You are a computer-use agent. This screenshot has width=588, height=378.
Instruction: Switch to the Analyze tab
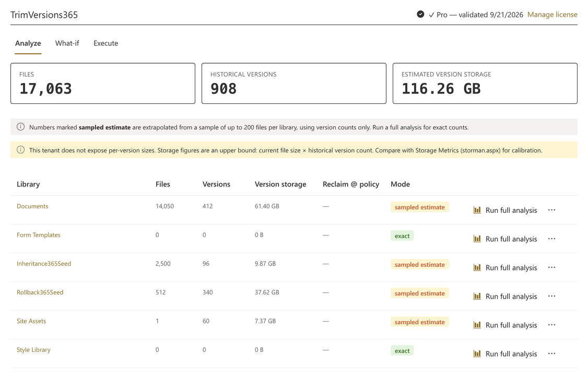(x=28, y=43)
